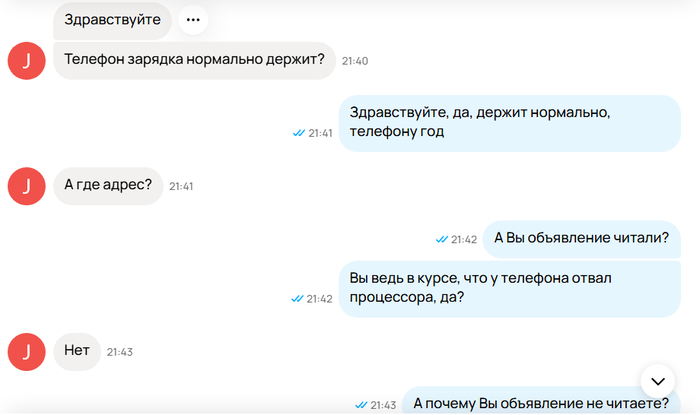700x415 pixels.
Task: Open the three-dots message options menu
Action: 193,19
